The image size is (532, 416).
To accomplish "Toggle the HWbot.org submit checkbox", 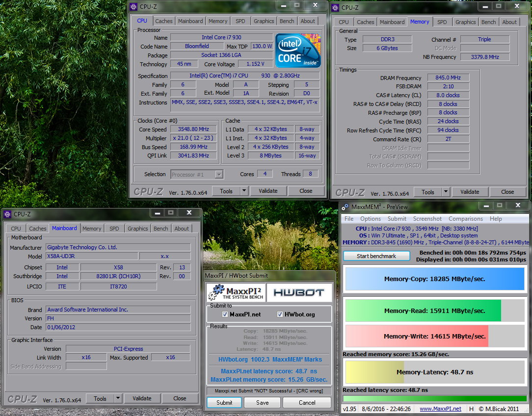I will [280, 314].
